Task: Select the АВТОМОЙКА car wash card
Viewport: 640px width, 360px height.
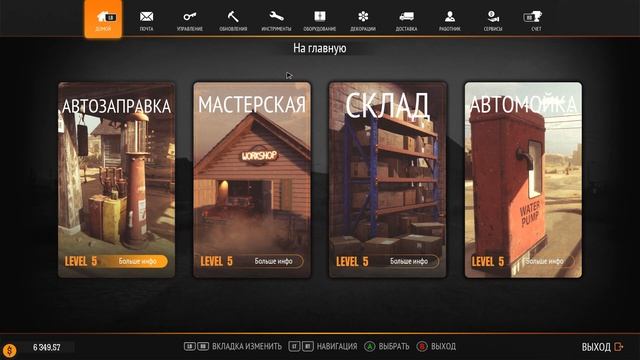Action: click(523, 180)
